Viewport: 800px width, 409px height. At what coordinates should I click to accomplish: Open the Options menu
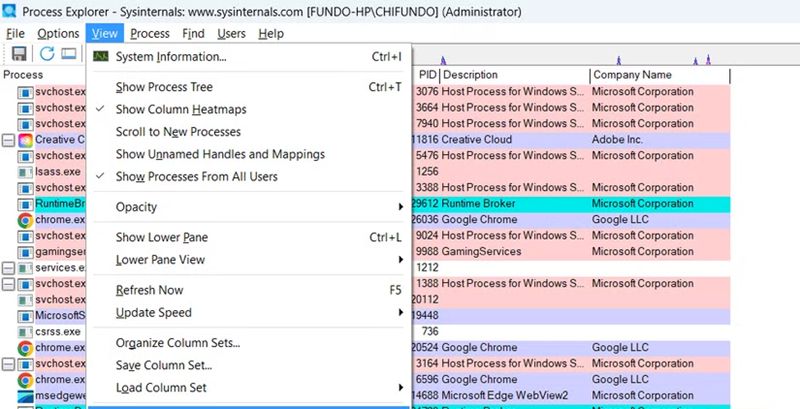click(58, 33)
